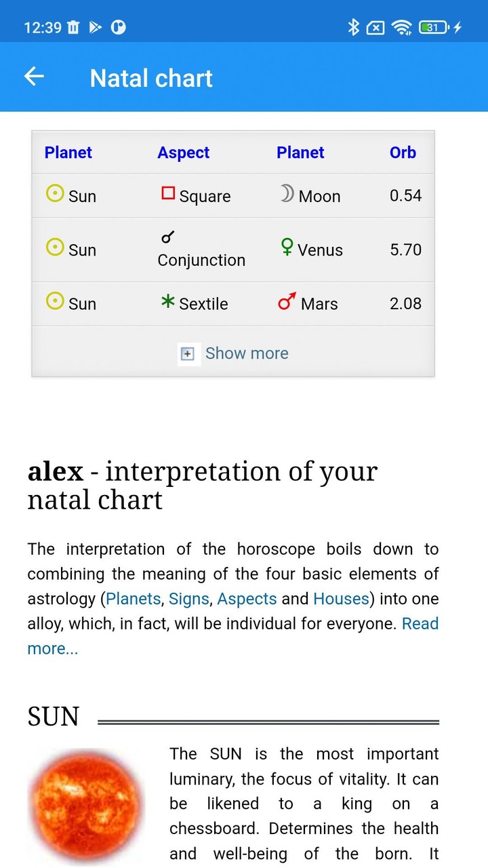Click the red Square aspect icon
The width and height of the screenshot is (488, 868).
(x=169, y=193)
